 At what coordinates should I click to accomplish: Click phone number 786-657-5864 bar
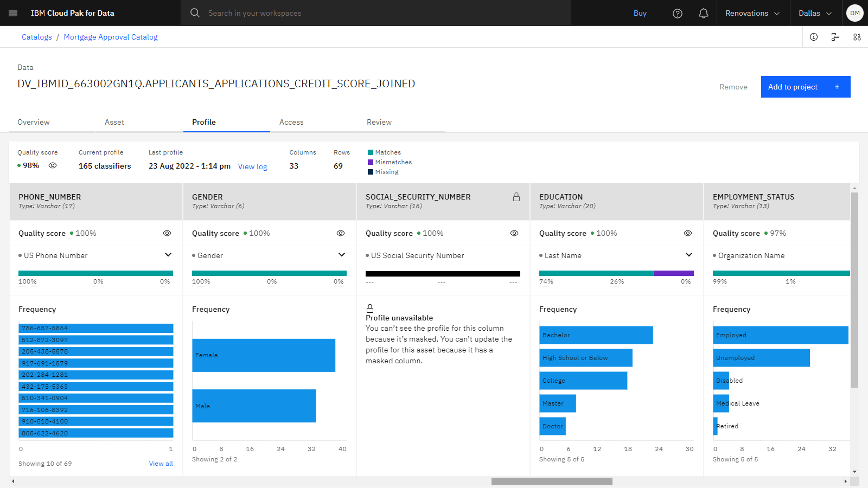(x=96, y=328)
